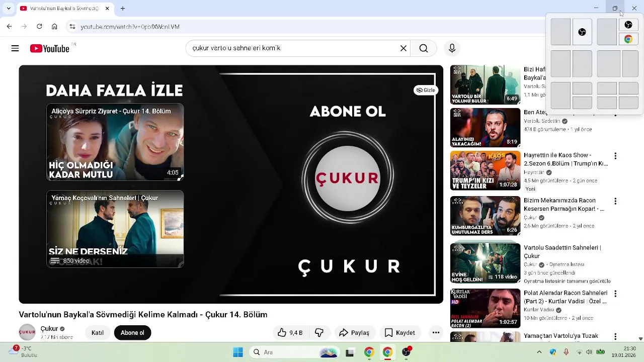The height and width of the screenshot is (362, 644).
Task: View site information icon in address bar
Action: pos(72,27)
